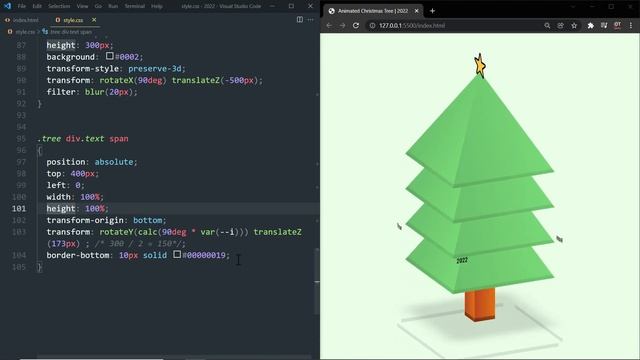Click the border-bottom declaration line
This screenshot has width=640, height=360.
[138, 255]
